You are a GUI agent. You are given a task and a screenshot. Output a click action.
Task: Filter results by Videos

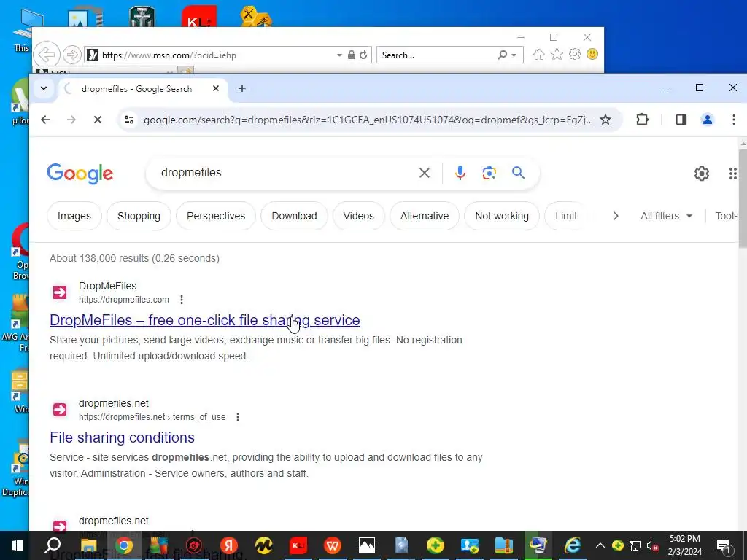coord(358,216)
